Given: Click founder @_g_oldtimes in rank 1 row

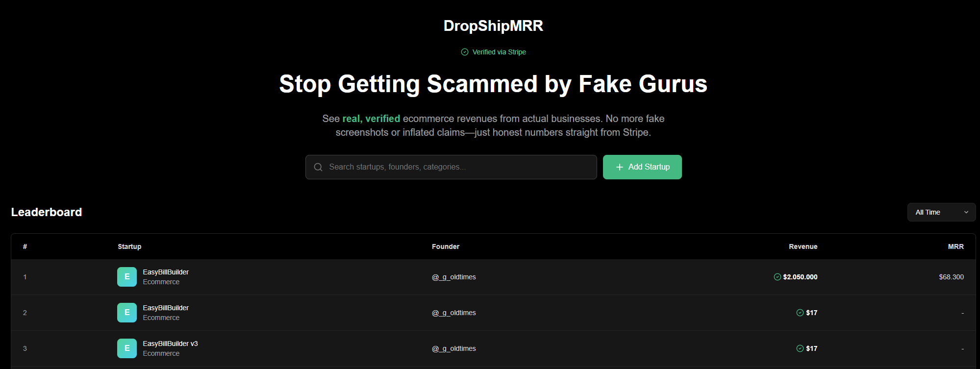Looking at the screenshot, I should 454,277.
